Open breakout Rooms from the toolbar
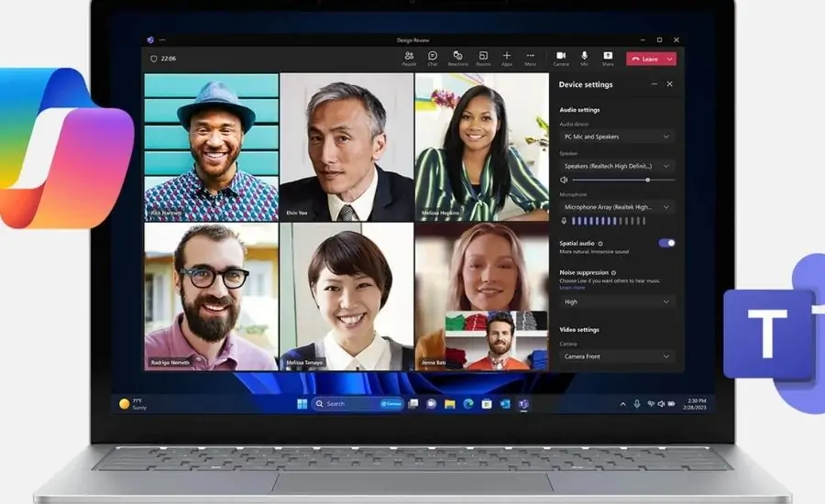Screen dimensions: 825x504 coord(483,58)
